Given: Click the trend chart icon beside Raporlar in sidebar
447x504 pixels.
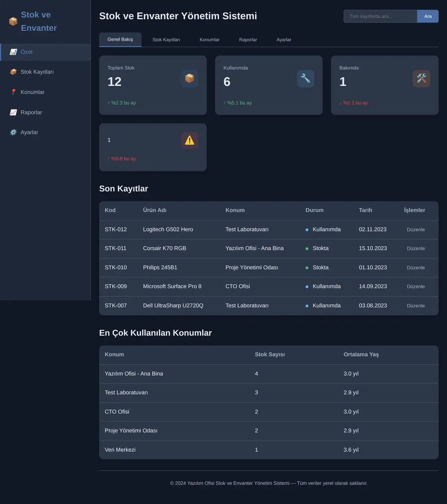Looking at the screenshot, I should 13,112.
